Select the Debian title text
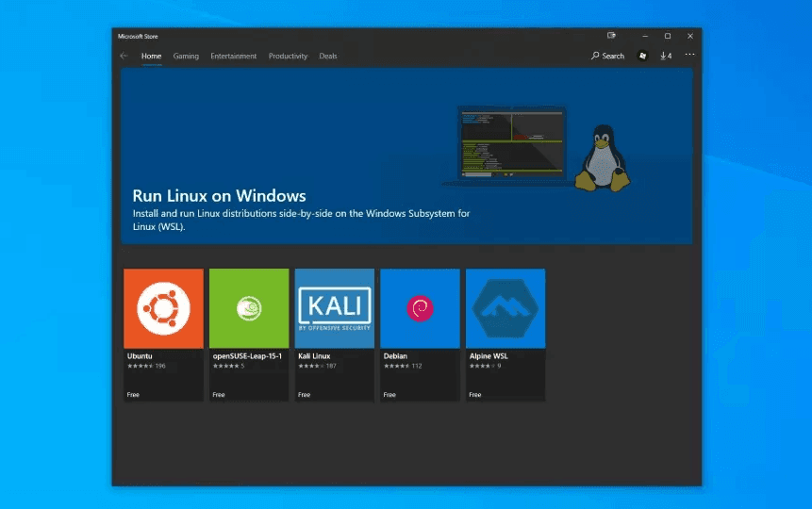The width and height of the screenshot is (812, 509). pos(395,356)
